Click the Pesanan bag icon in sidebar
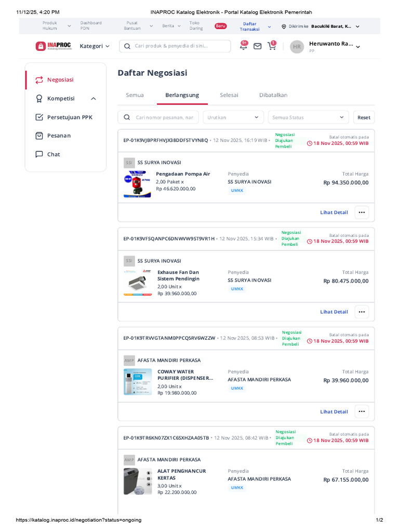Image resolution: width=399 pixels, height=532 pixels. pos(39,136)
